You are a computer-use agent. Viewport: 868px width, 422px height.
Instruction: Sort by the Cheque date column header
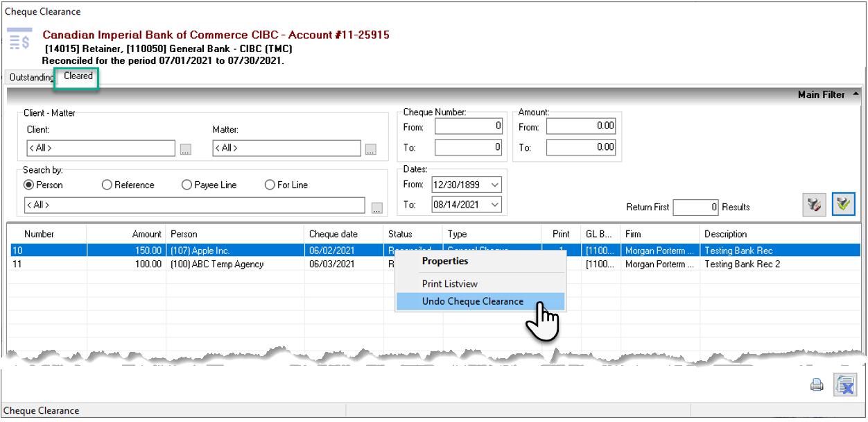[344, 234]
